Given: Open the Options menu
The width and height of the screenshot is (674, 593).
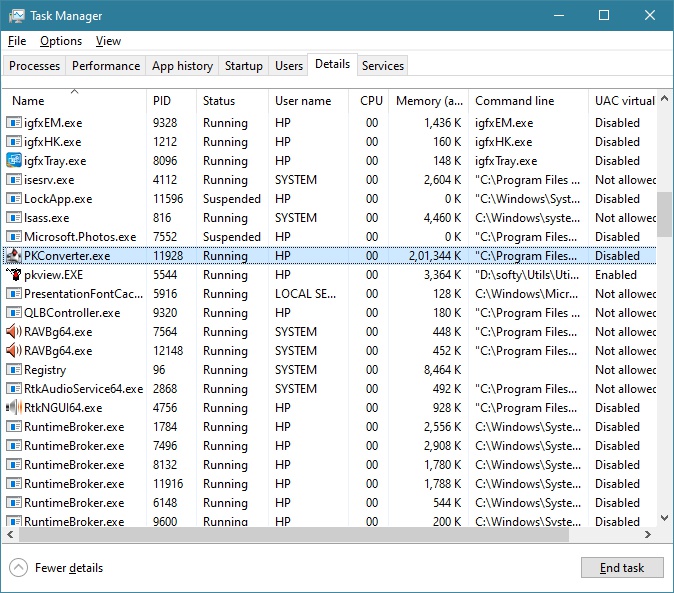Looking at the screenshot, I should (61, 41).
